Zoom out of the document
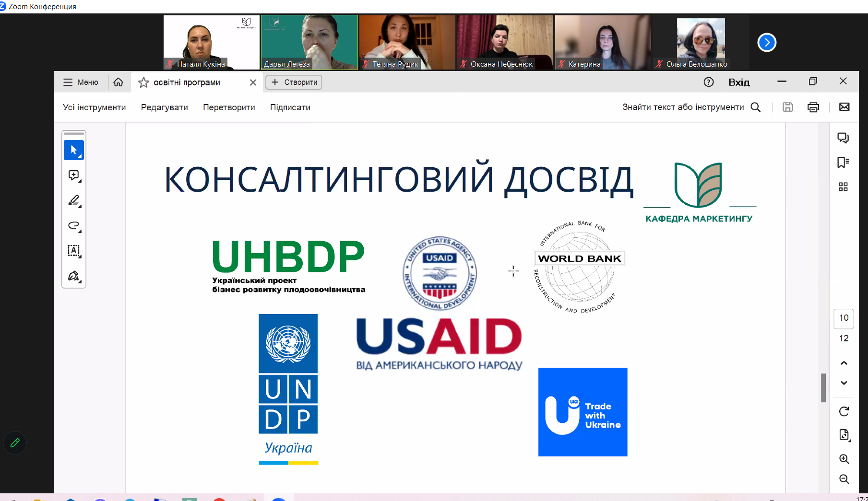 (844, 479)
